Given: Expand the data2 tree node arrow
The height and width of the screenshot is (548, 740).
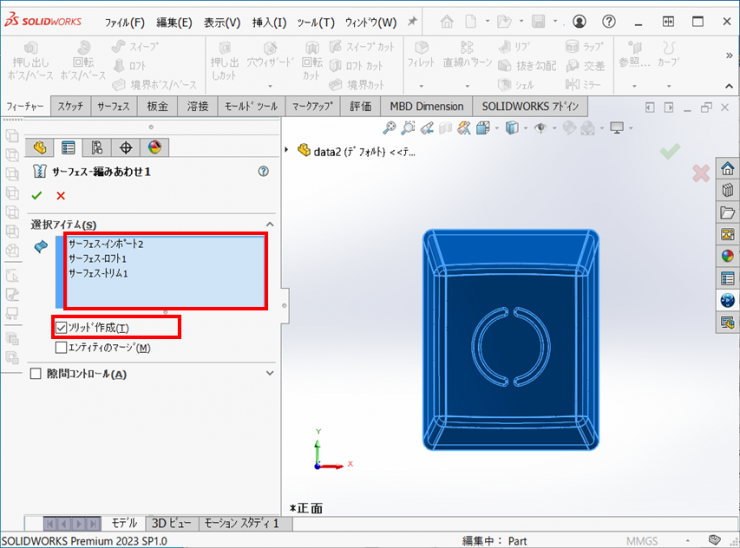Looking at the screenshot, I should click(x=301, y=150).
